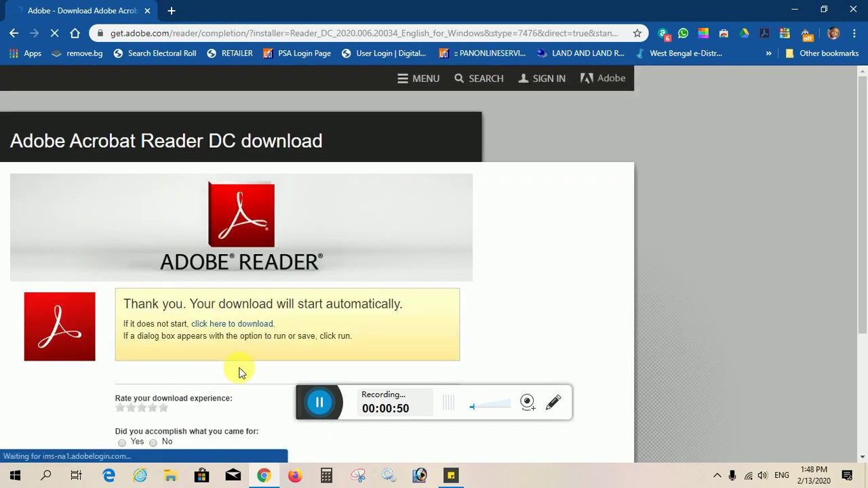Adjust the recorder volume slider

(x=490, y=406)
